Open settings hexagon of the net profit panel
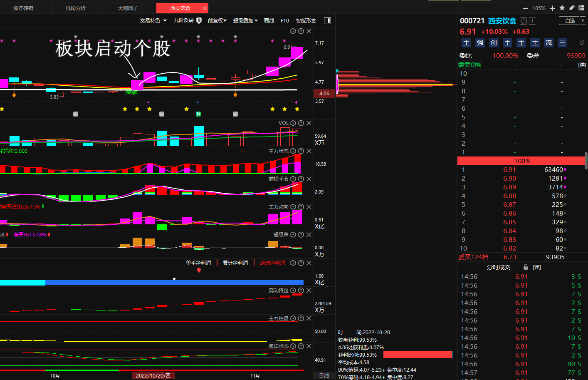588x380 pixels. 293,263
